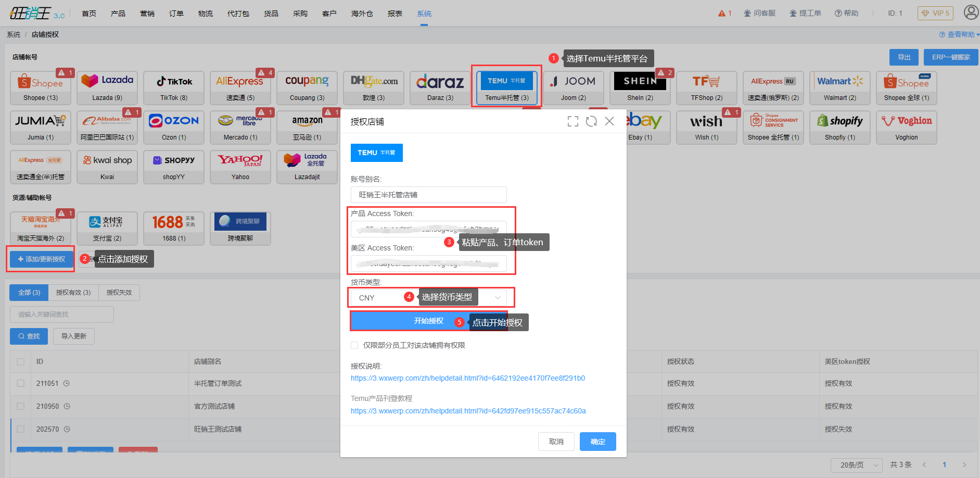This screenshot has height=478, width=980.
Task: Click the 美区 Access Token field
Action: pos(428,263)
